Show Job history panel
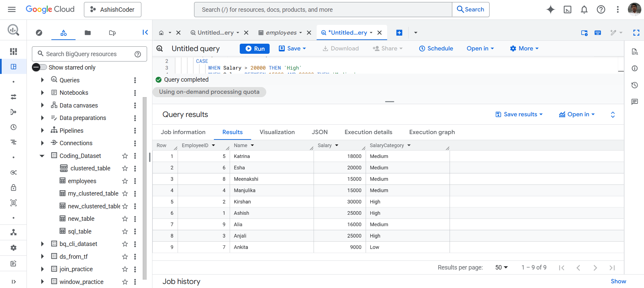Screen dimensions: 644x288 tap(618, 281)
